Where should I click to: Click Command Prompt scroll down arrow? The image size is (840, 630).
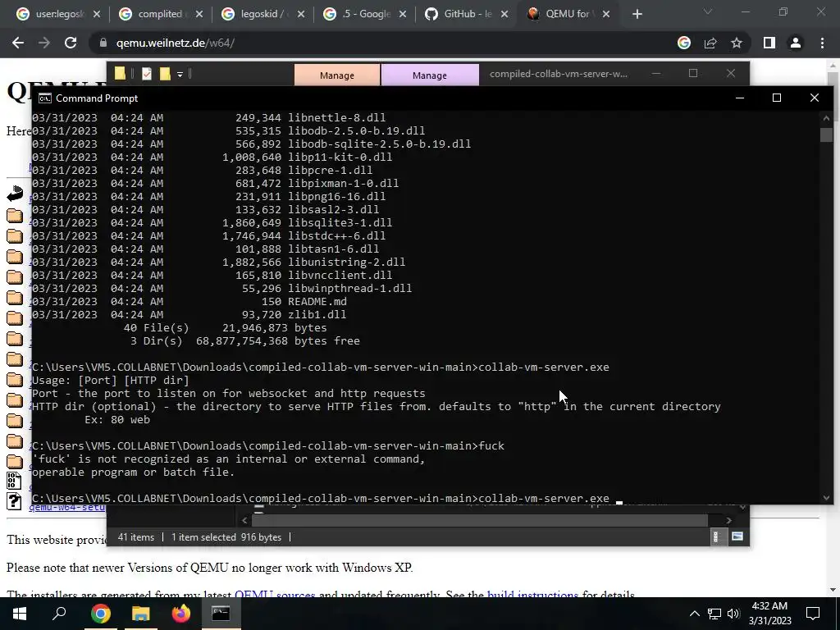click(x=826, y=498)
